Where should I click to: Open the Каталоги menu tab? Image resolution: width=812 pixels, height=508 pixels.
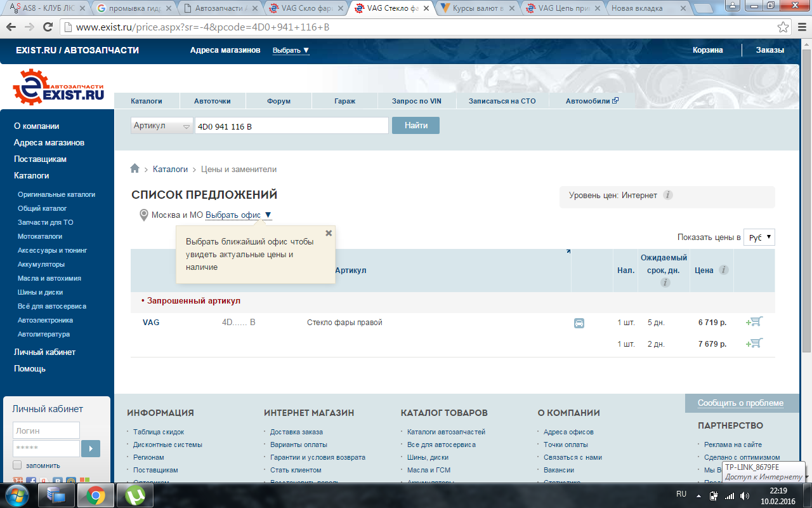point(147,101)
